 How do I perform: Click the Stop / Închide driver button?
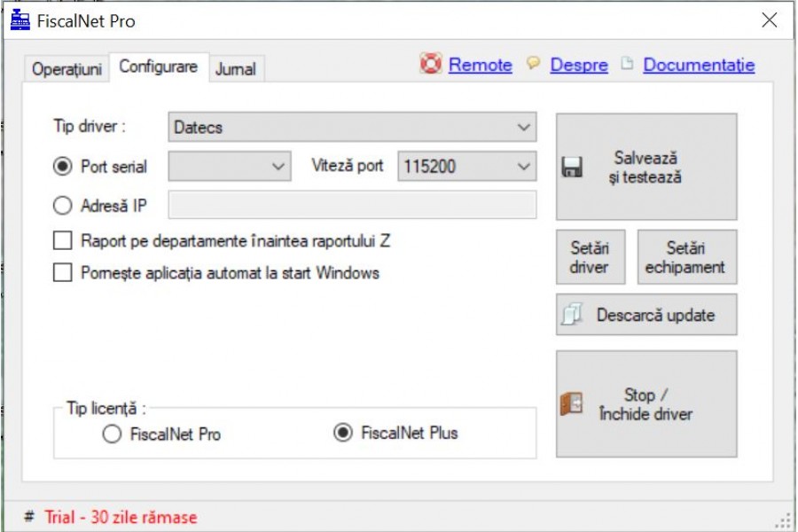tap(646, 403)
